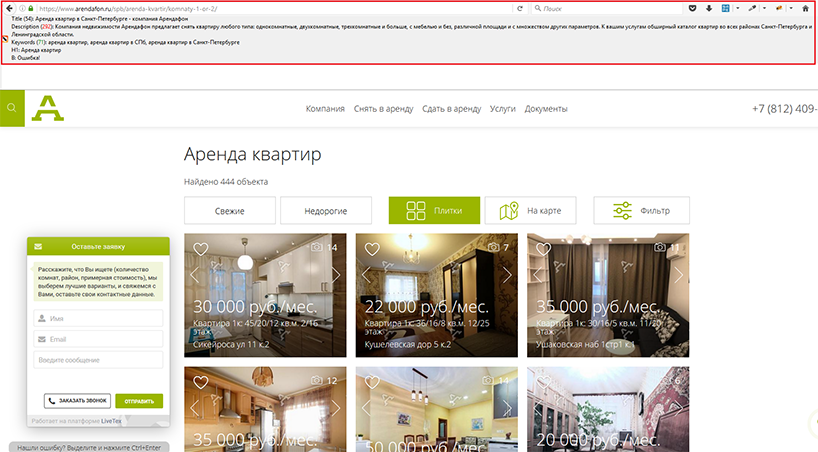Click the browser Поиск search box
818x452 pixels.
pos(607,8)
